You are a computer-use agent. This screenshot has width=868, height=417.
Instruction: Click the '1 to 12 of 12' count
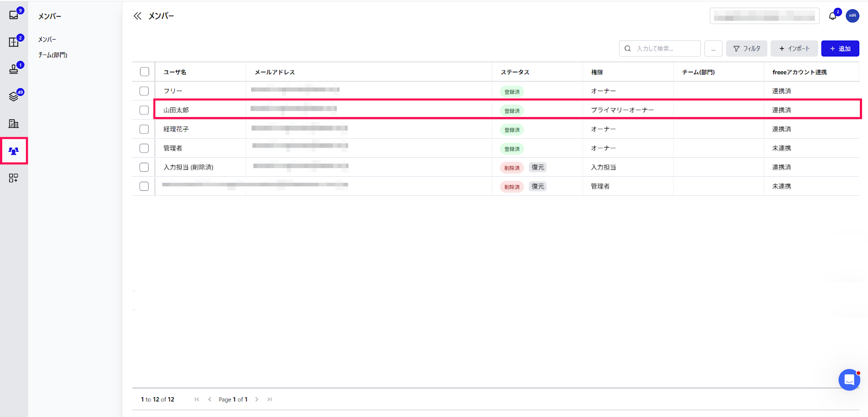tap(158, 400)
